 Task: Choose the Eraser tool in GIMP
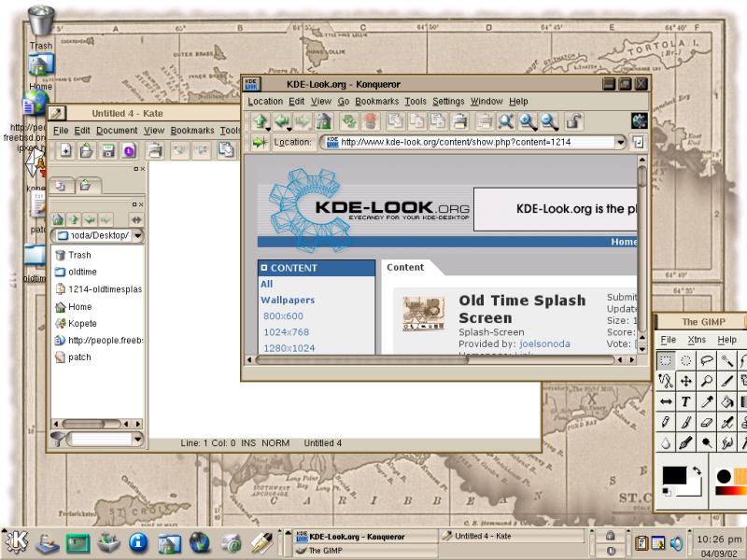click(707, 422)
